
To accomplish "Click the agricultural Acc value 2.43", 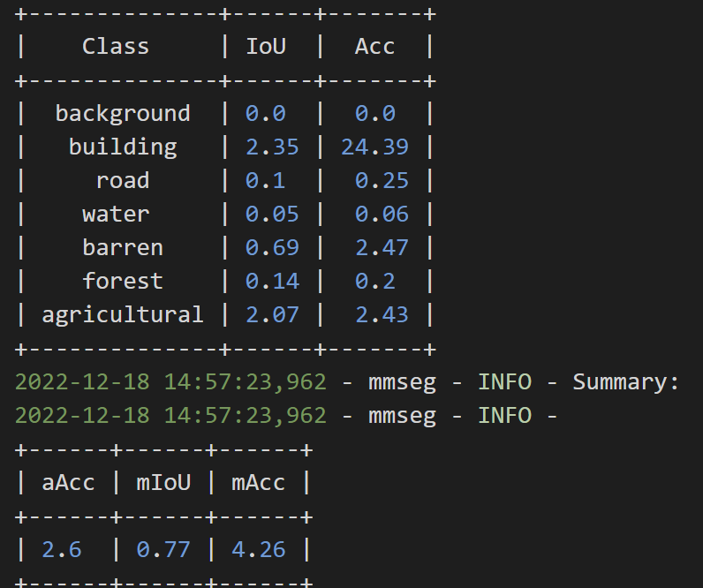I will coord(382,314).
